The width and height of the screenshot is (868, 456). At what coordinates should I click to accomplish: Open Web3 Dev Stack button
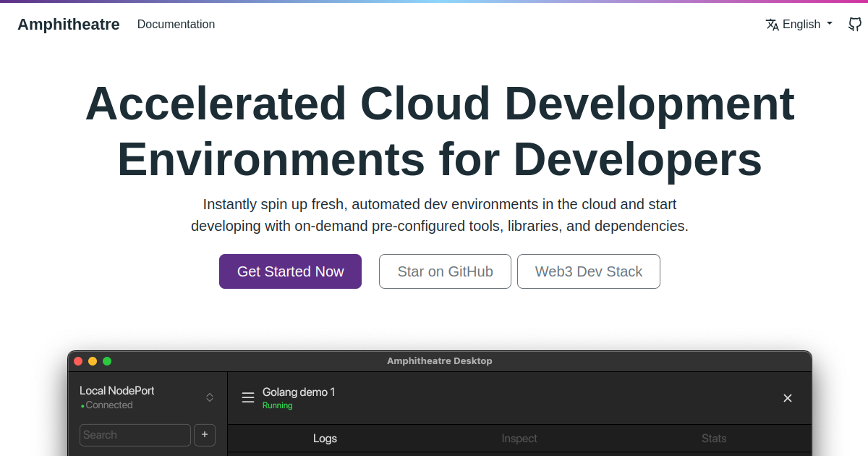pos(589,271)
